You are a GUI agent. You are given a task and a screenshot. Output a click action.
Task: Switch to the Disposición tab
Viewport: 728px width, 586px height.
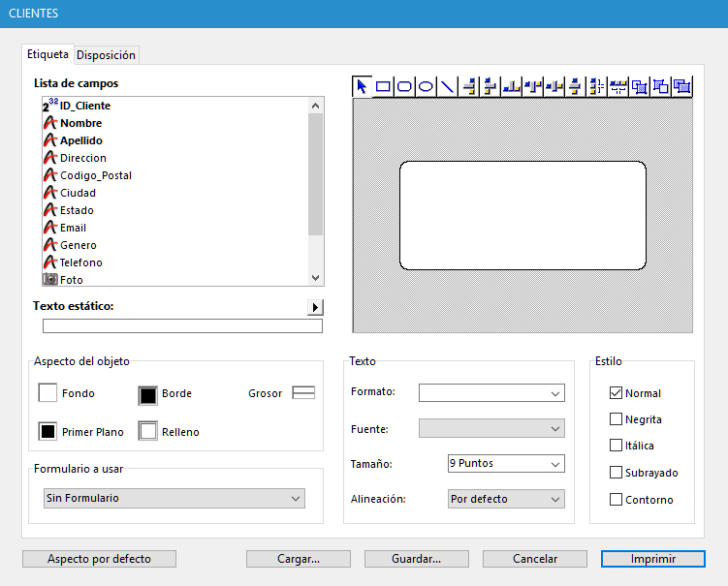107,55
